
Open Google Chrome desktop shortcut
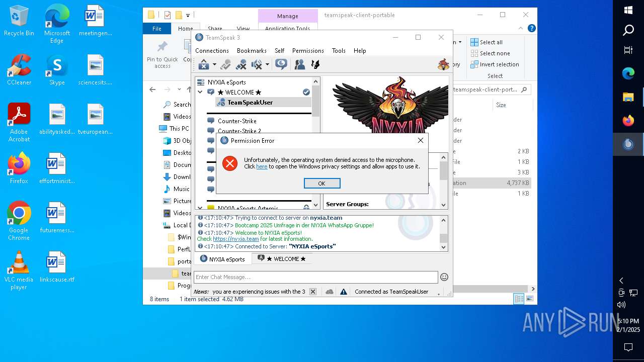click(x=19, y=221)
